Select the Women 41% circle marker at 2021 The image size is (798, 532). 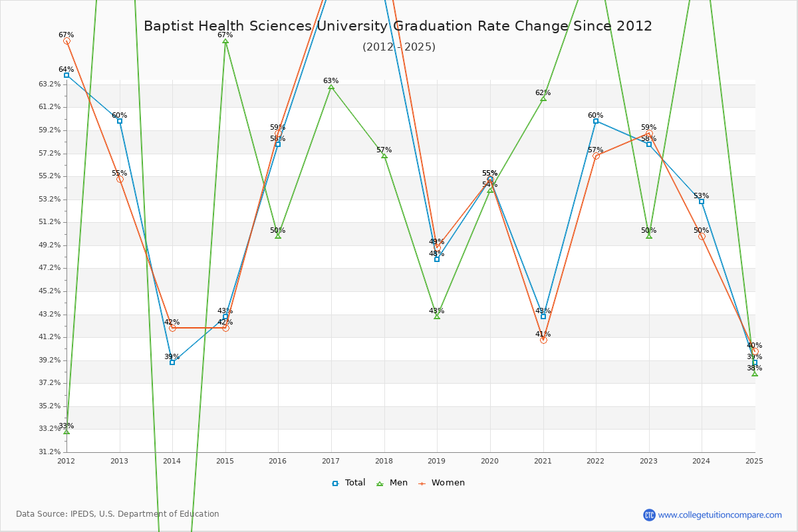coord(543,340)
